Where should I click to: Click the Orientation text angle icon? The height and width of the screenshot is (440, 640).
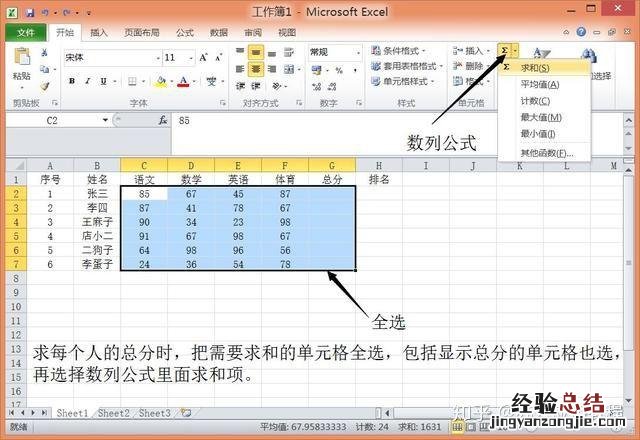[x=277, y=86]
